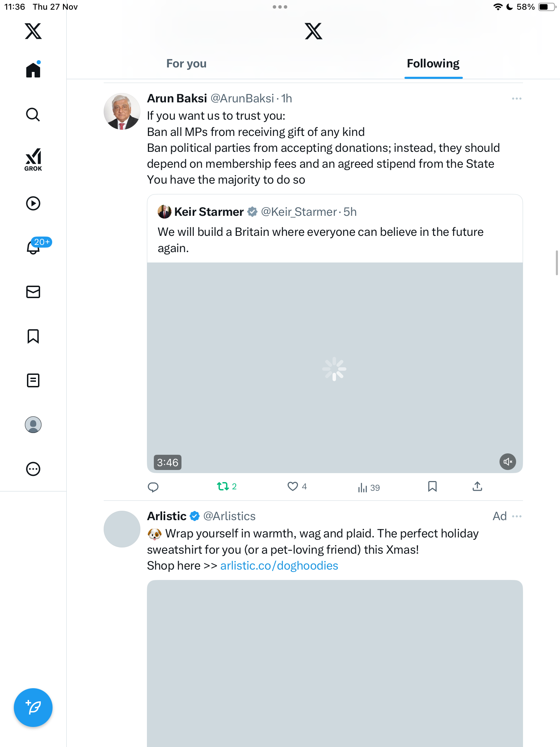Open Grok from the sidebar
The height and width of the screenshot is (747, 560).
pyautogui.click(x=33, y=159)
